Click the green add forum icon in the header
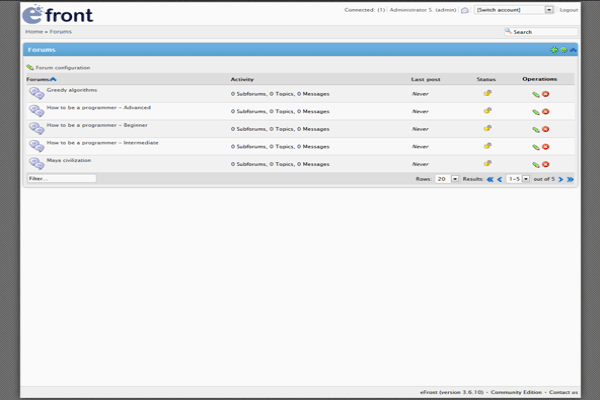The image size is (600, 400). pos(554,49)
